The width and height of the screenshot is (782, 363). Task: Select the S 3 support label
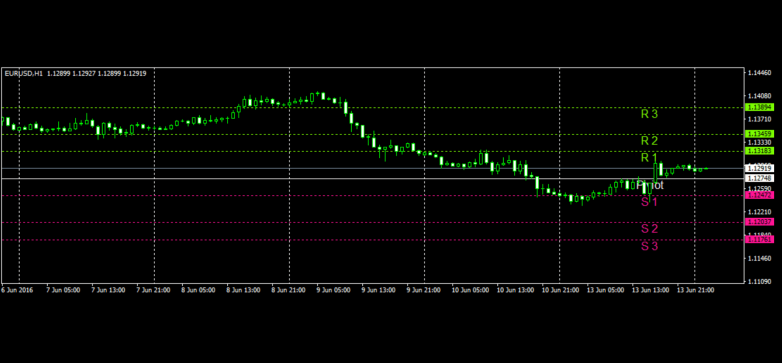[x=649, y=246]
